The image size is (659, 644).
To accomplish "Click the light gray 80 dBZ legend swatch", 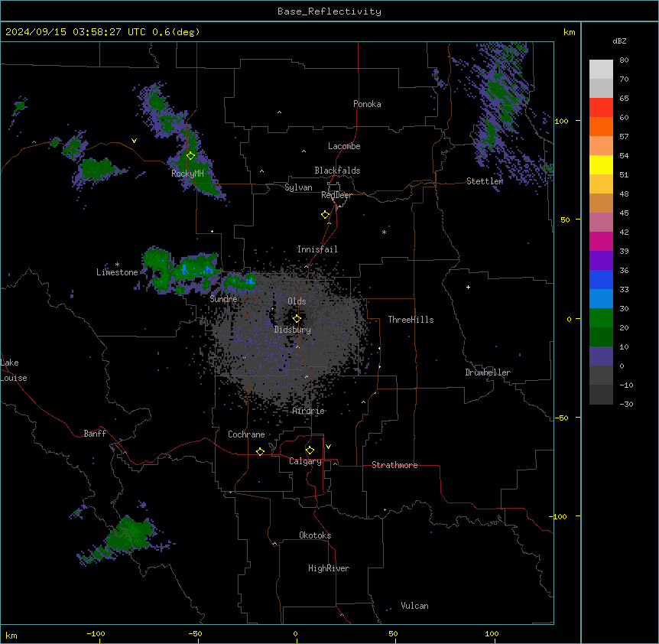I will click(x=601, y=70).
